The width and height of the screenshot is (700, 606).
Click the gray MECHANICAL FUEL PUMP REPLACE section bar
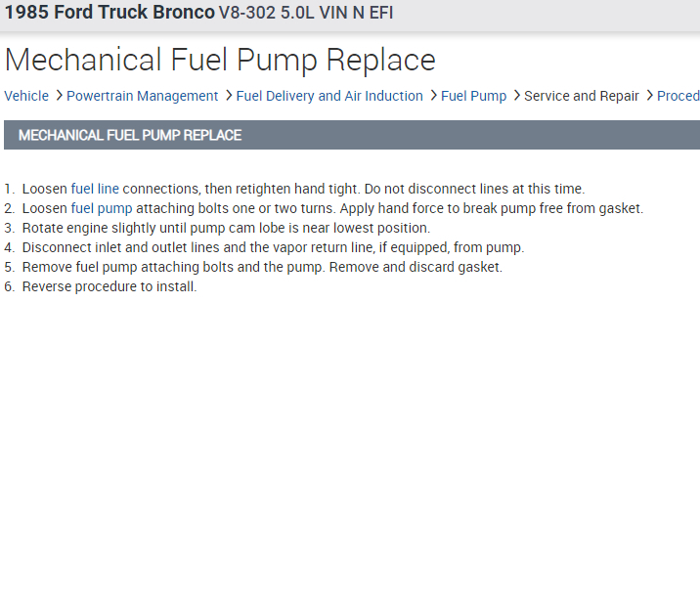pos(352,135)
